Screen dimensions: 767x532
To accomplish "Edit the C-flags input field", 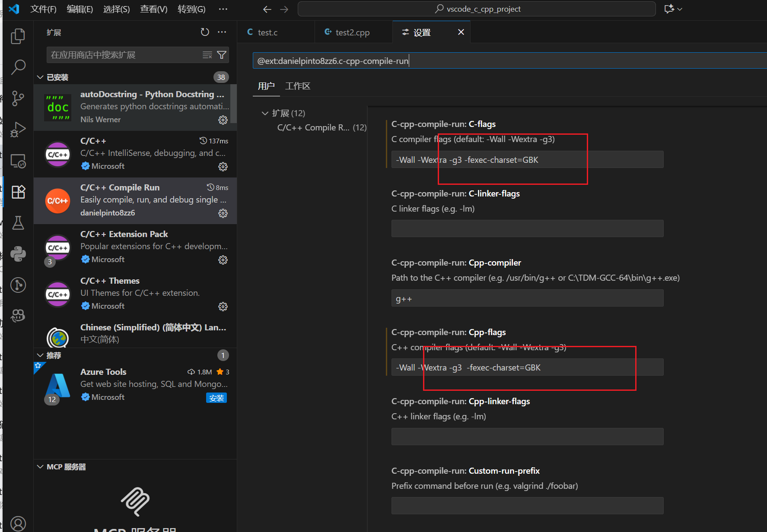I will [x=527, y=160].
